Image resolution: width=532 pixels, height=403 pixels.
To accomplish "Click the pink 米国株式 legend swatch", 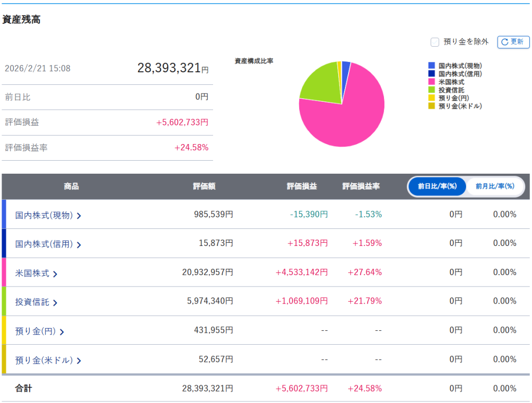I will [431, 82].
